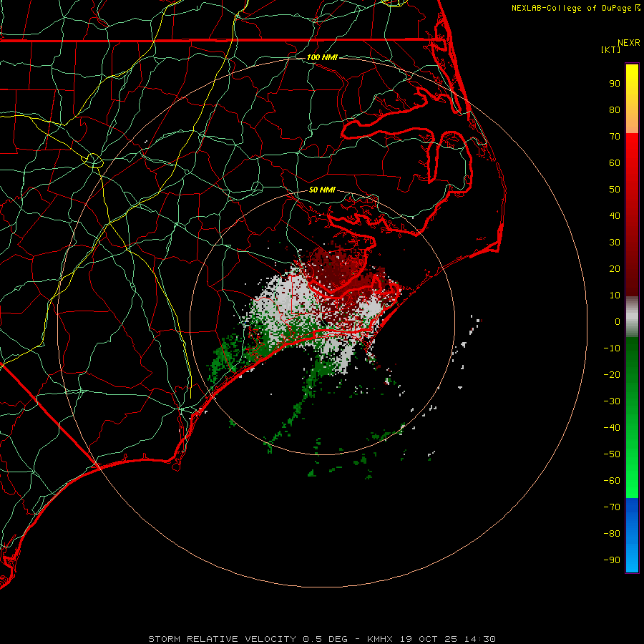Click the 60 value on the velocity scale
The width and height of the screenshot is (644, 644).
click(x=615, y=163)
